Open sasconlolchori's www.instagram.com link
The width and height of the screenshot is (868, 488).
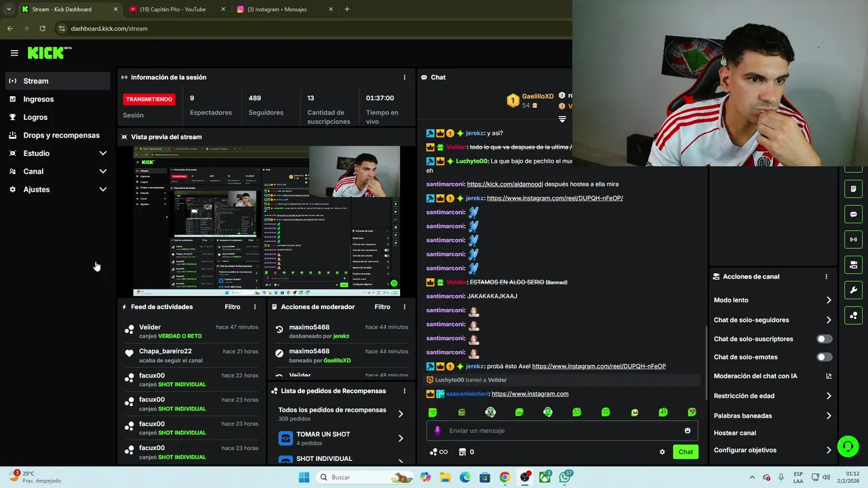click(x=530, y=394)
